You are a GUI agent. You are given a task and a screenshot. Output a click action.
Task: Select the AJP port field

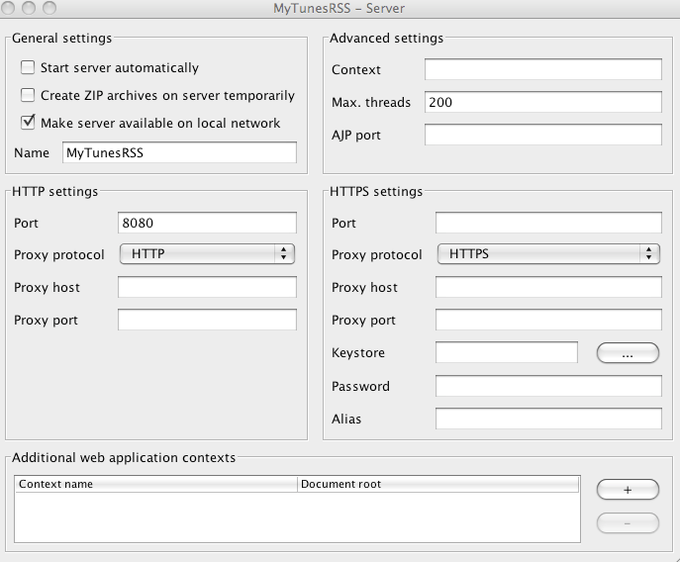click(543, 135)
